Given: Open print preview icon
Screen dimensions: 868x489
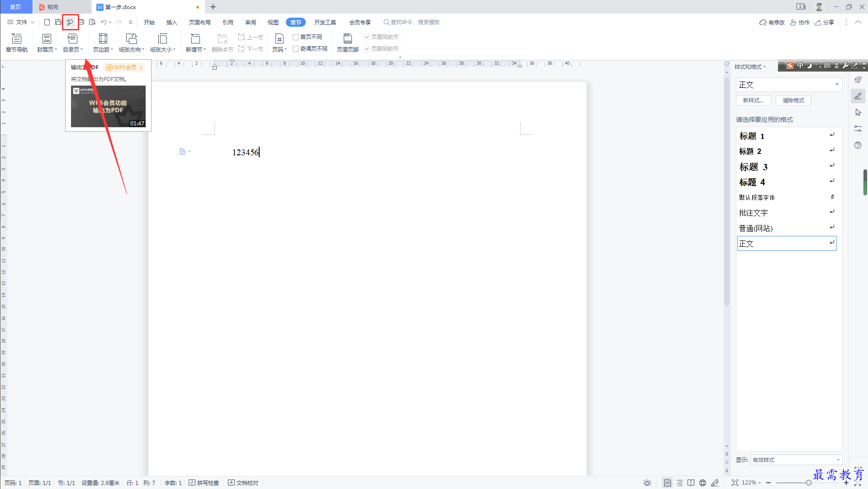Looking at the screenshot, I should (x=92, y=22).
